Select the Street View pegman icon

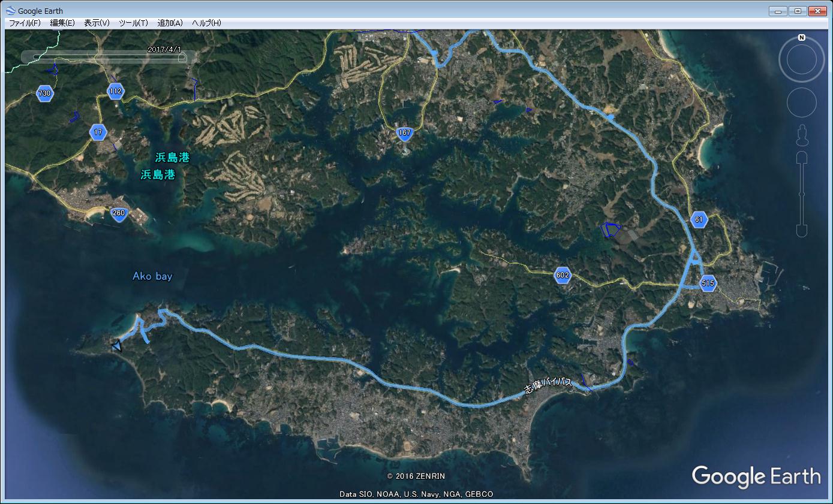pos(801,137)
